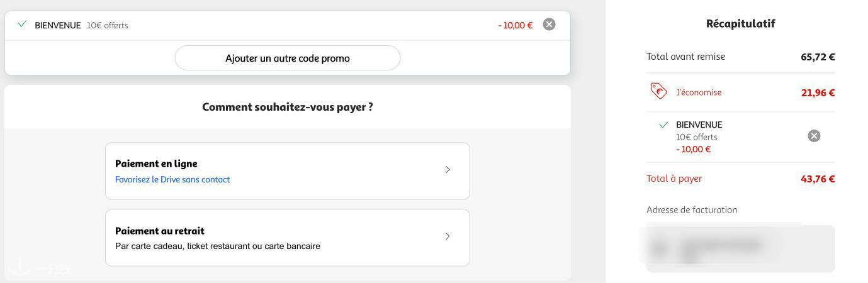Select the 'Paiement au retrait' option title
868x283 pixels.
click(x=160, y=231)
